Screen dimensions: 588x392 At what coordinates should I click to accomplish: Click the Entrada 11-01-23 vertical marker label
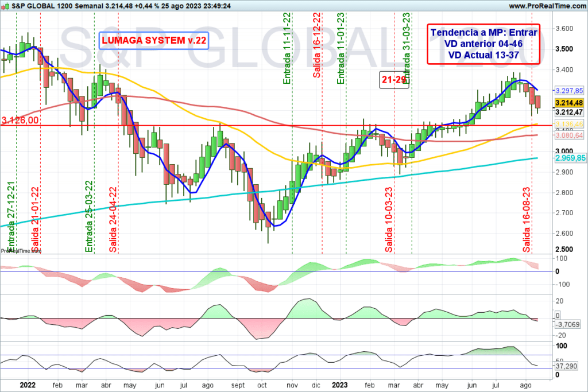tap(341, 48)
